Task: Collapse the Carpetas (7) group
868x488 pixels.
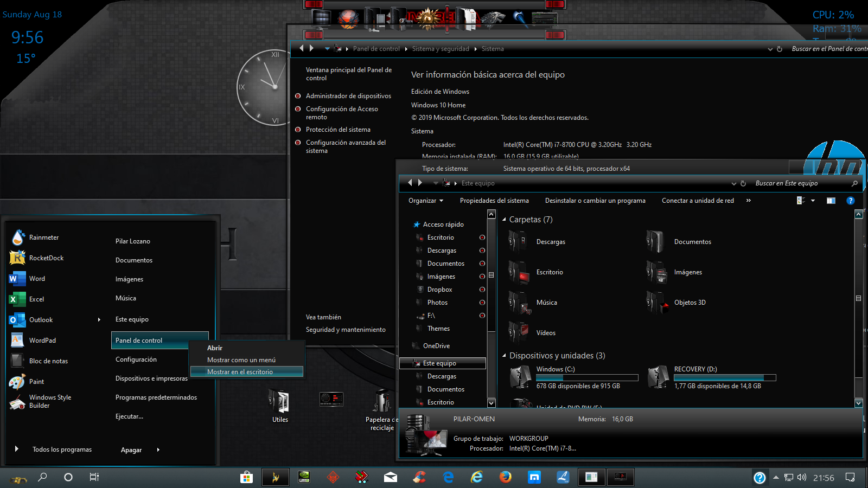Action: click(x=504, y=220)
